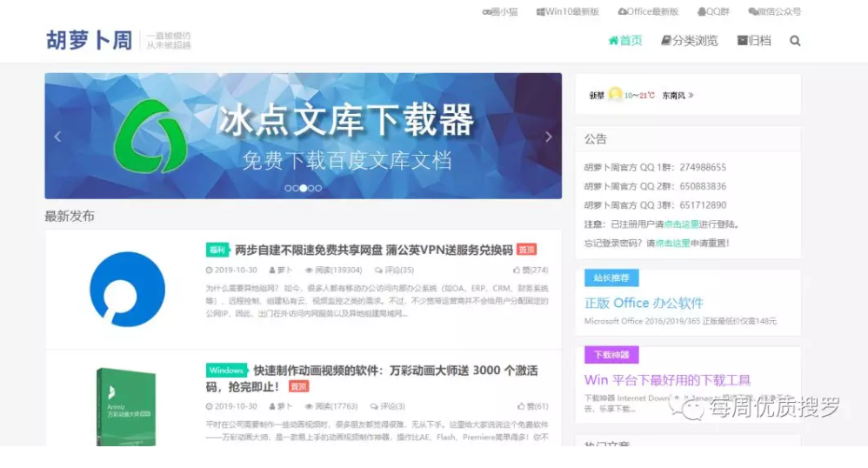Go to the 首页 home nav item
This screenshot has height=468, width=868.
click(625, 40)
